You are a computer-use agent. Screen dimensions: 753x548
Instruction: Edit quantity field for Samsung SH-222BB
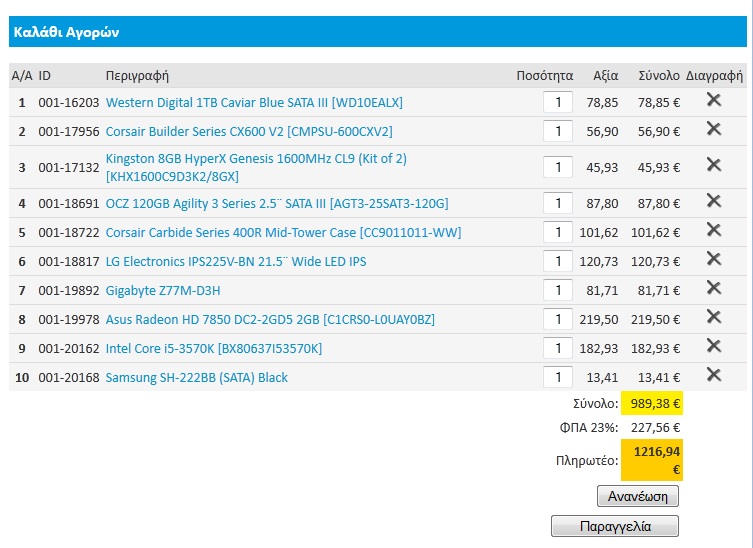558,377
